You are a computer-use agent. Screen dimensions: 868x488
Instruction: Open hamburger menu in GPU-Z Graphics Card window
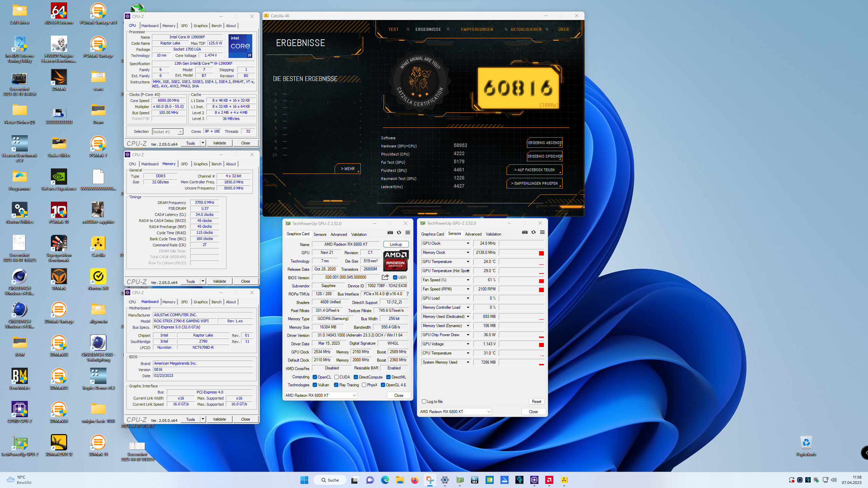(x=408, y=232)
